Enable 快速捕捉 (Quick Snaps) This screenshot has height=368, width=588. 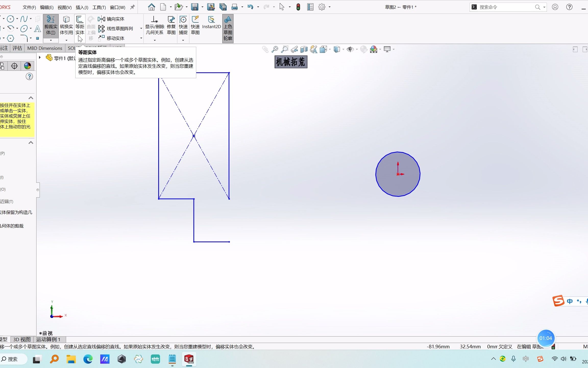point(183,26)
